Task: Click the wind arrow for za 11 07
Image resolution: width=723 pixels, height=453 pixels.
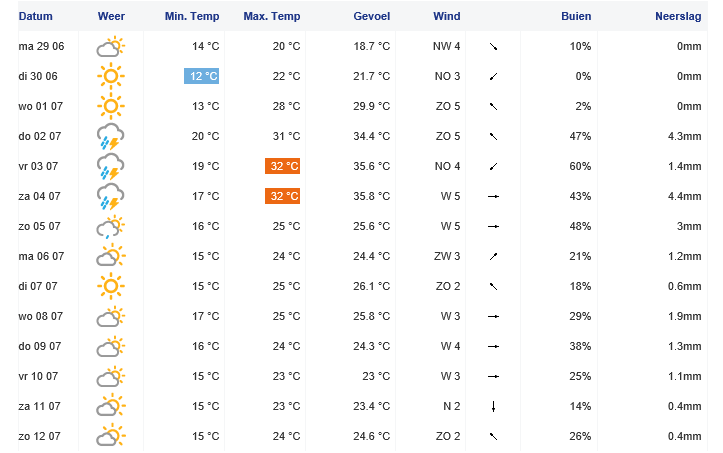Action: (493, 406)
